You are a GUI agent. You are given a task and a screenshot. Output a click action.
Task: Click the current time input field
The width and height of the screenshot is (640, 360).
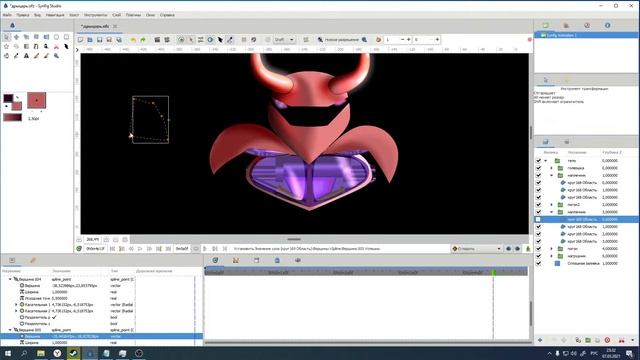tap(95, 249)
